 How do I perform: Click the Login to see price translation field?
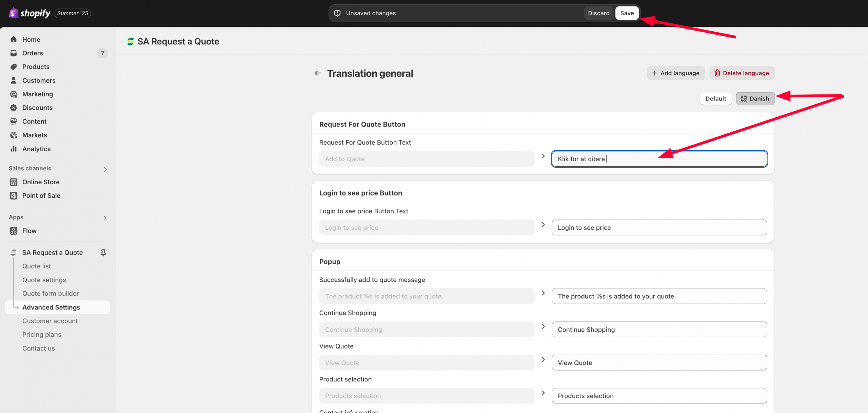pos(659,227)
